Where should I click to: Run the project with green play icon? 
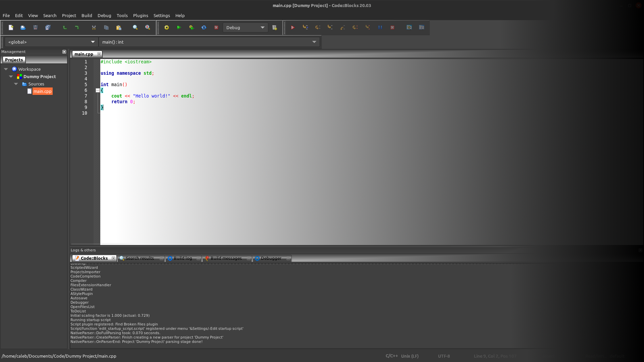click(179, 27)
